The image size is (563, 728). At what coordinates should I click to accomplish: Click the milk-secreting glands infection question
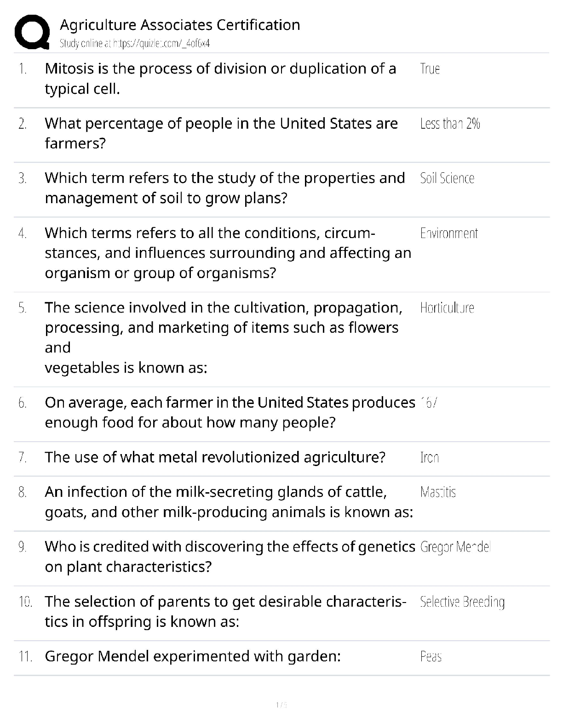coord(229,502)
